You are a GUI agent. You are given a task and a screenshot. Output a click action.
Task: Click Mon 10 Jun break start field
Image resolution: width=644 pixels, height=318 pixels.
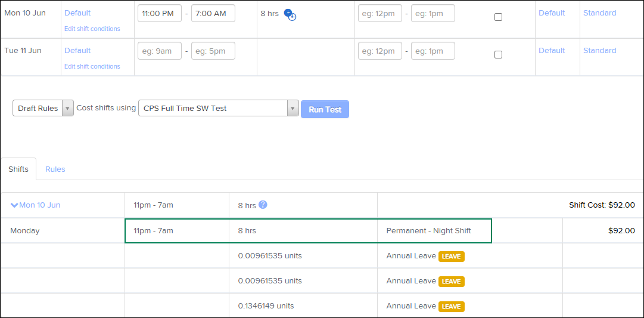(x=379, y=13)
